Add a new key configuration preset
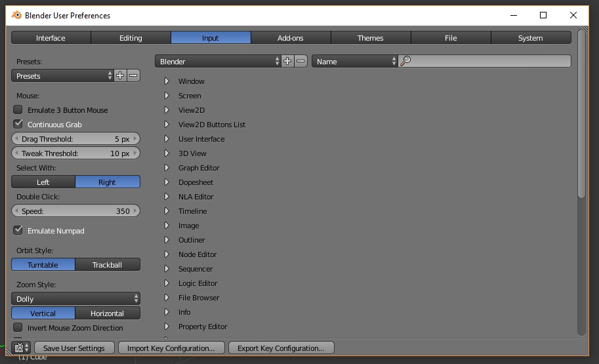The height and width of the screenshot is (364, 599). tap(287, 61)
